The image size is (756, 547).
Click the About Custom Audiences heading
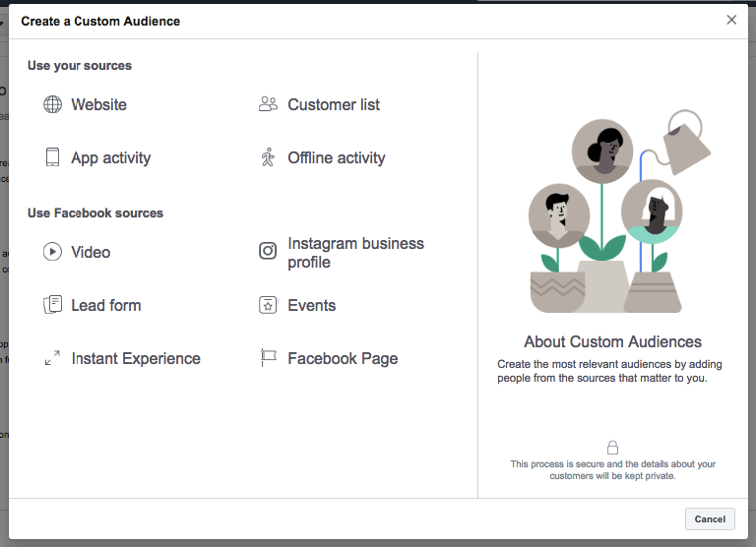tap(612, 341)
